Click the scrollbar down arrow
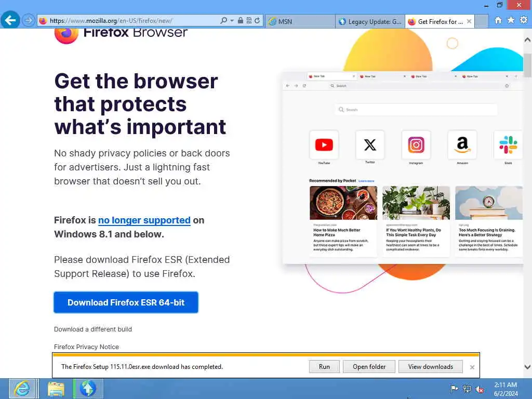The image size is (532, 399). point(527,367)
